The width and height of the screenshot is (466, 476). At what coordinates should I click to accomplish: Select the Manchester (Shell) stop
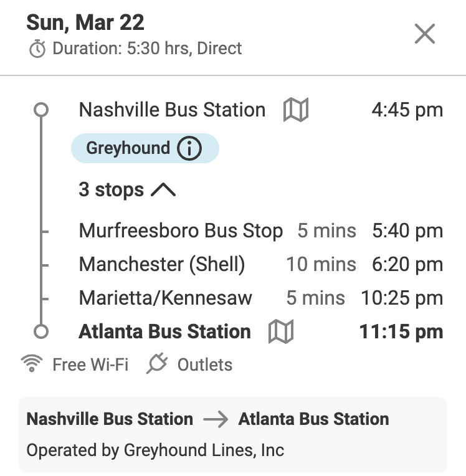tap(162, 264)
